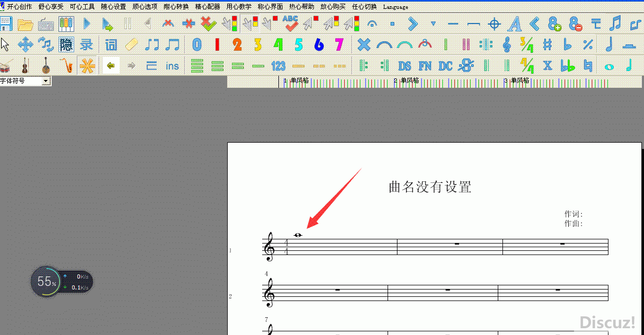Image resolution: width=644 pixels, height=335 pixels.
Task: Add a flat accidental sign
Action: pos(567,45)
